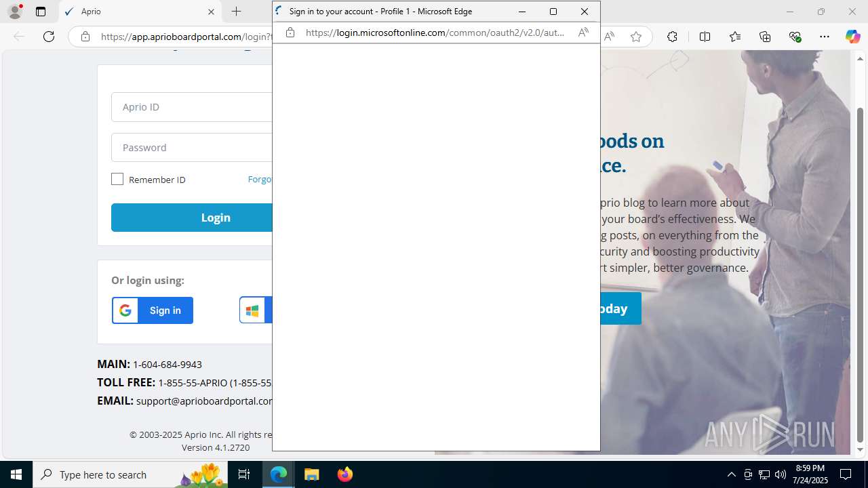Click the Aprio tab title

click(x=91, y=12)
